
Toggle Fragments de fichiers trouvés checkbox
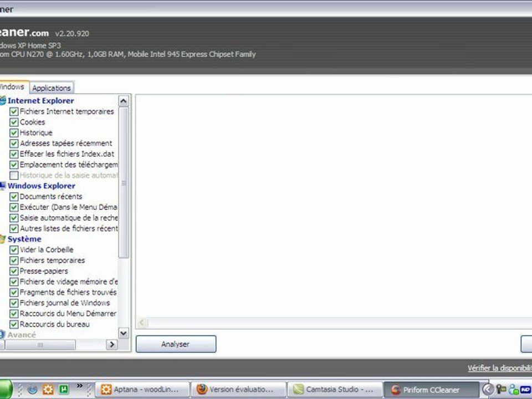(14, 293)
